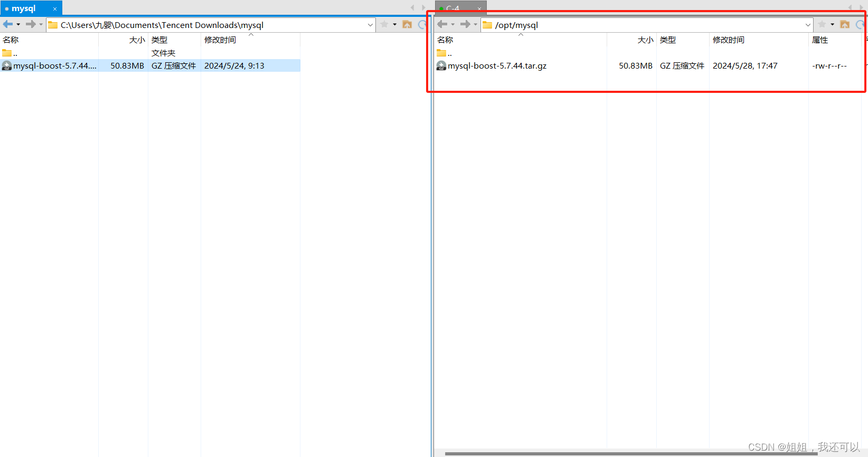
Task: Select the parent folder '..' in the local pane
Action: 10,53
